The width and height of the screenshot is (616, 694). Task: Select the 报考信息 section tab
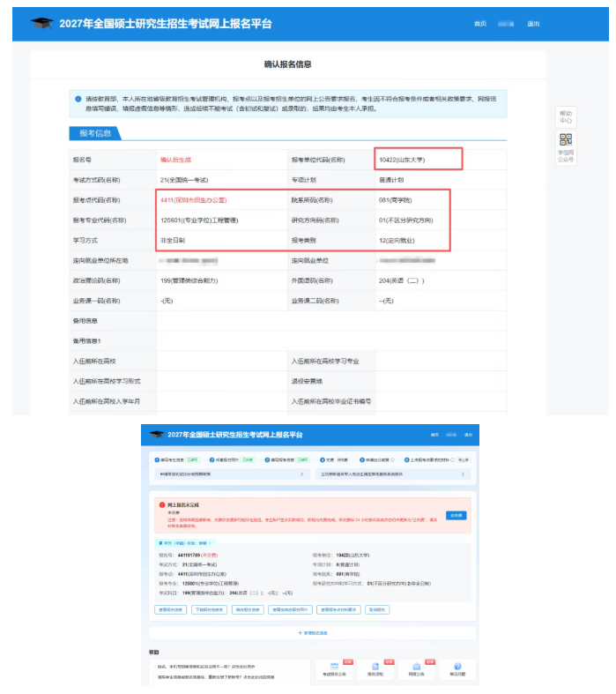pos(94,133)
